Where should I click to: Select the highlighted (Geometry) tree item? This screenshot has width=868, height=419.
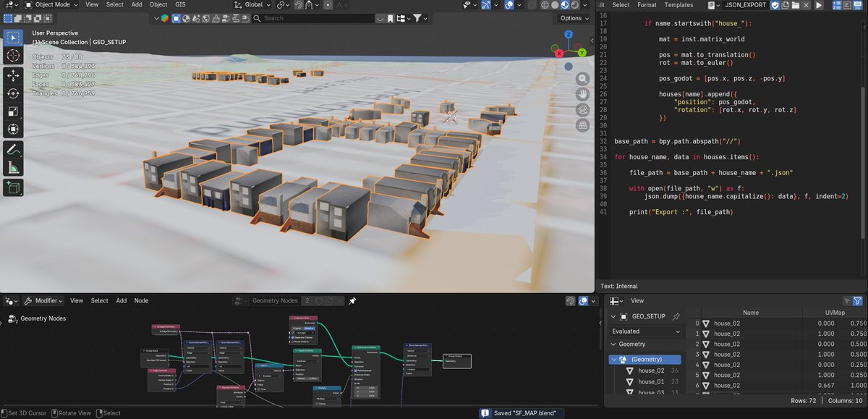pos(646,359)
